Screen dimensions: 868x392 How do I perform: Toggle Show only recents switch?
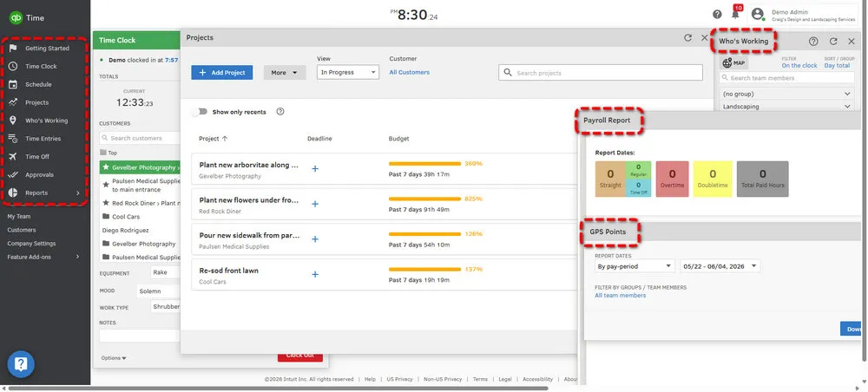[200, 112]
